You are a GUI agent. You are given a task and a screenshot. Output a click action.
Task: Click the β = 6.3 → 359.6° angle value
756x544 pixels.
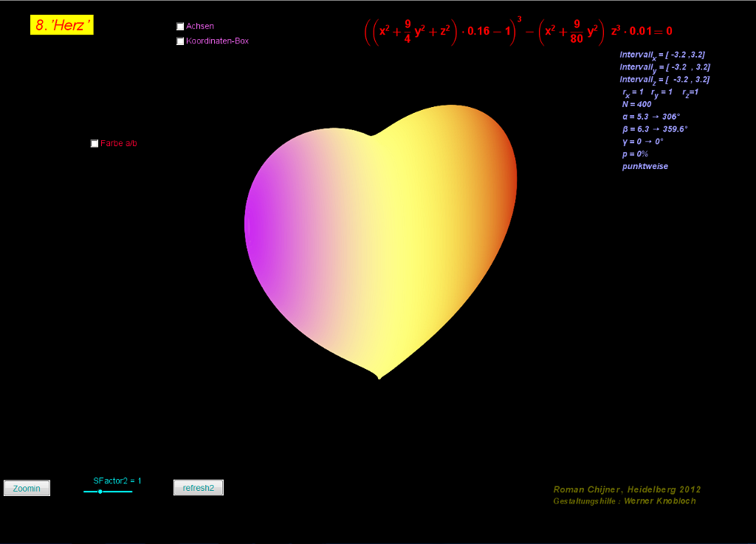coord(655,129)
